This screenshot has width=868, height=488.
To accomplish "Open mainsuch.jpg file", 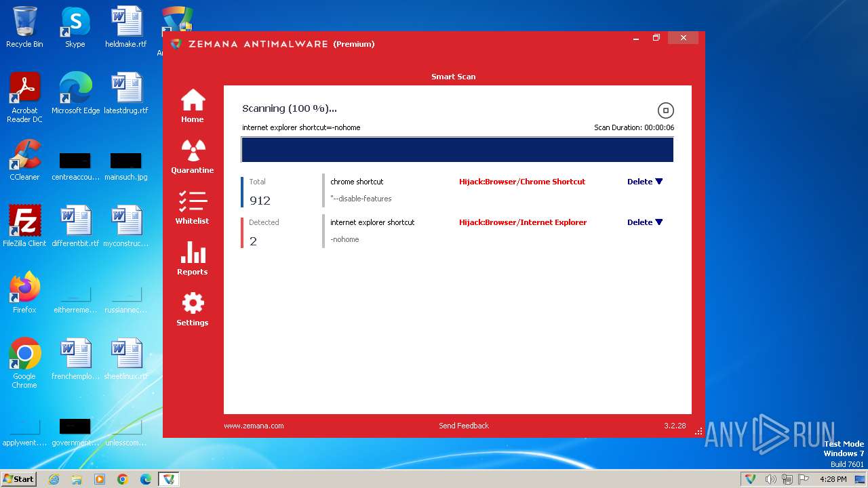I will point(126,167).
